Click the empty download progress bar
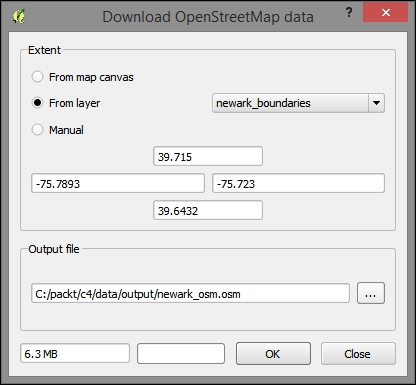 pos(181,353)
